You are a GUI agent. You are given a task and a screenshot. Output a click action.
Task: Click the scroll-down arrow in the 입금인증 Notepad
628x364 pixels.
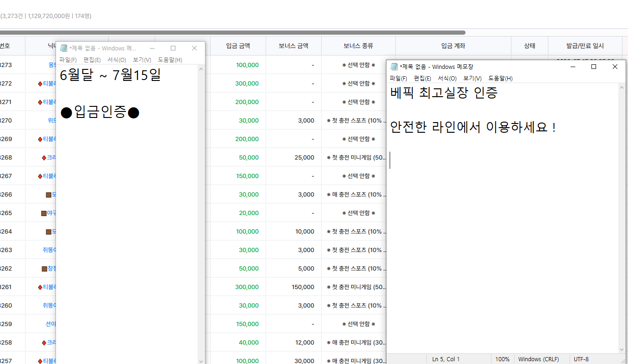point(201,361)
